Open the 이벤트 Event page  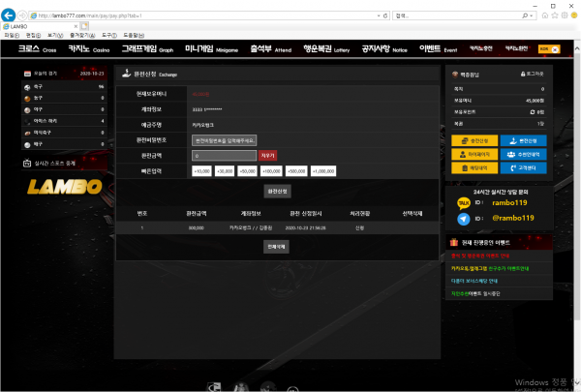click(439, 49)
